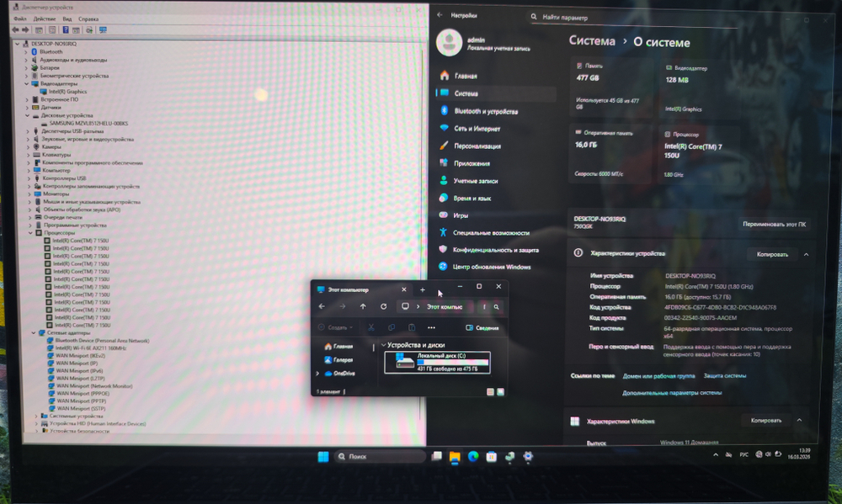Switch Explorer to large thumbnails view icon
The width and height of the screenshot is (842, 504).
[500, 392]
